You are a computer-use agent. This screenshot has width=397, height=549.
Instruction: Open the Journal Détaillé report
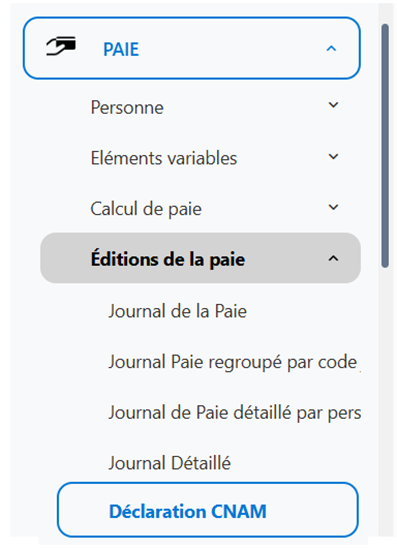click(169, 463)
